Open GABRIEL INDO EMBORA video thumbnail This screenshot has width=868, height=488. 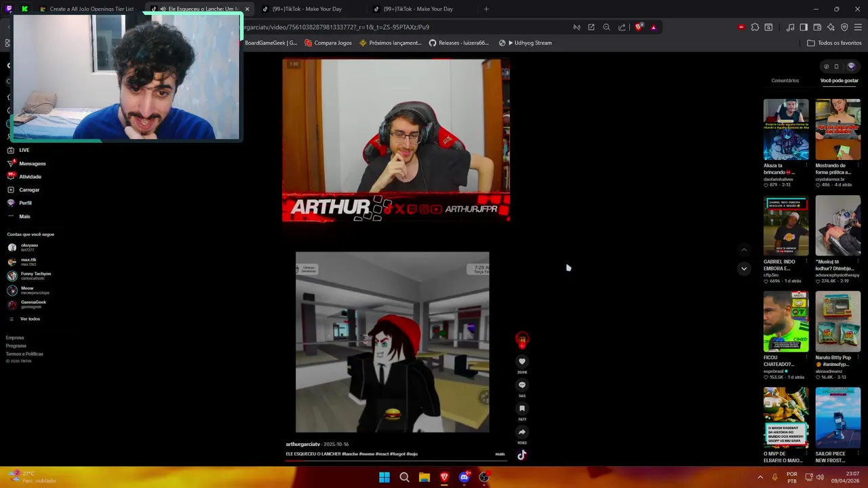click(x=786, y=226)
